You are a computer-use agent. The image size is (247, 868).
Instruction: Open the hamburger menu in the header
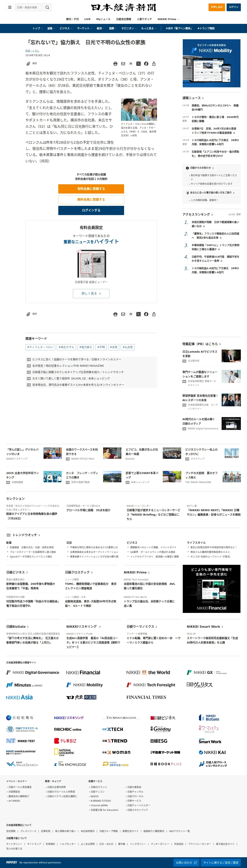tap(10, 7)
